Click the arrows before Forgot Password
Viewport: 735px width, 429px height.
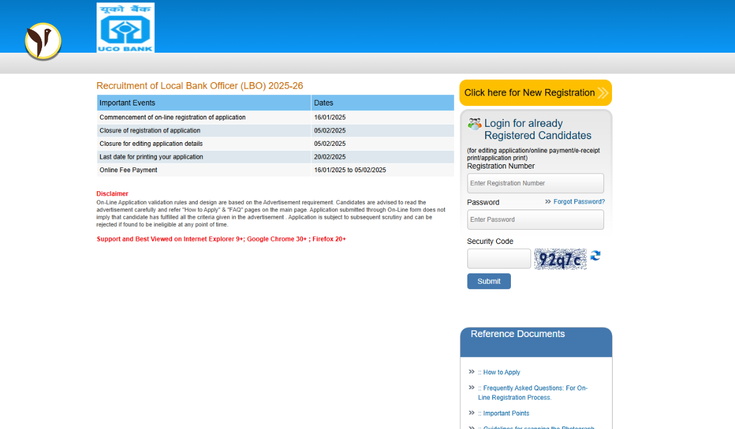pos(548,202)
